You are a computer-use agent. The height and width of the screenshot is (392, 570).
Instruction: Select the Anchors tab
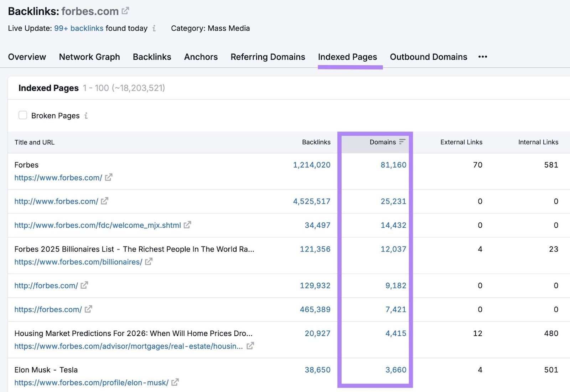pos(201,57)
